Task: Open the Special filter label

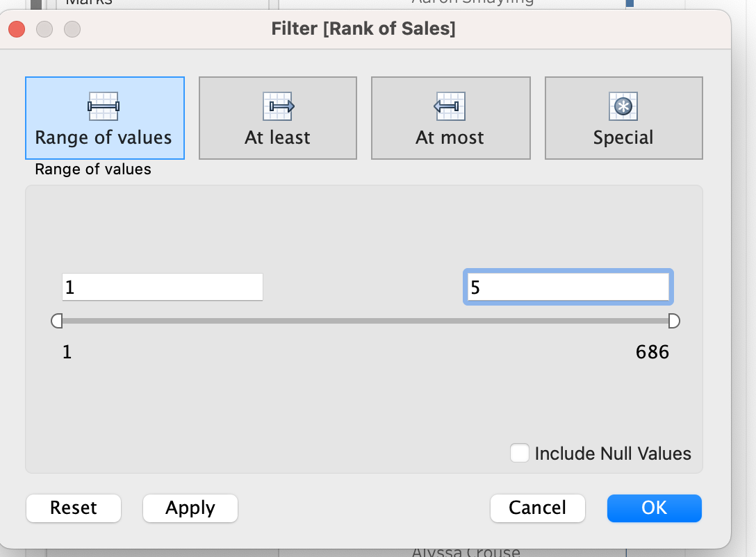Action: (x=623, y=138)
